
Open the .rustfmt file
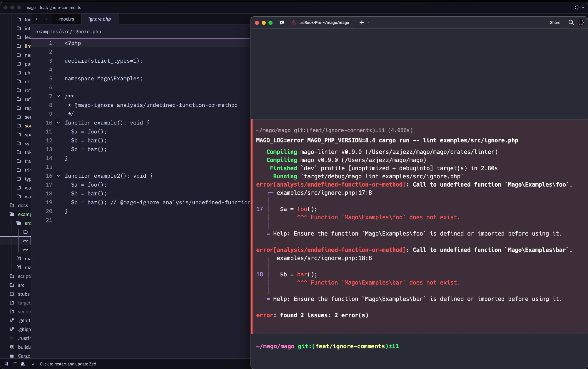coord(20,338)
